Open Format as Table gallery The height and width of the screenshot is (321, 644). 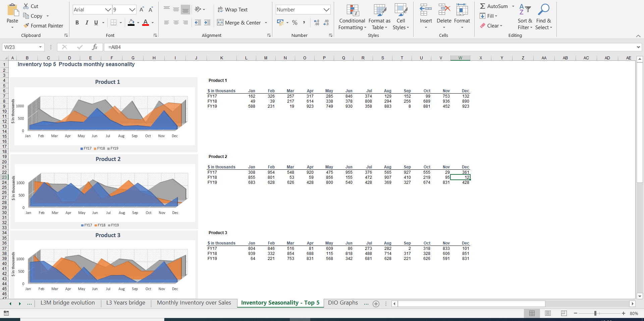(x=380, y=17)
